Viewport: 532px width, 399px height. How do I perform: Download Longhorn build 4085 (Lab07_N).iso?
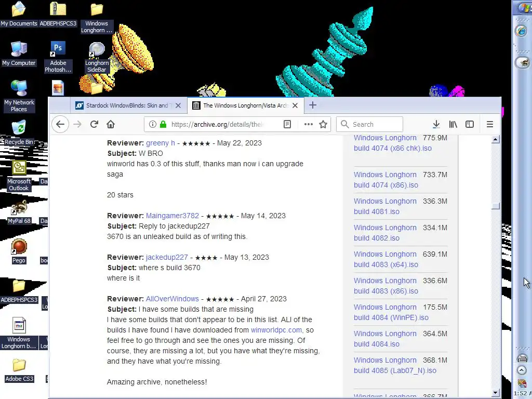tap(395, 365)
